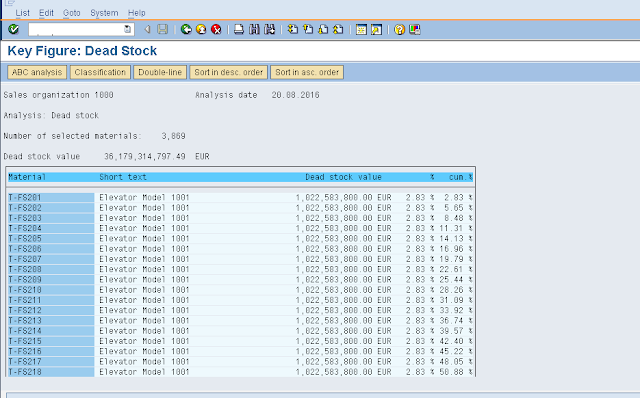
Task: Click the ABC analysis button
Action: (37, 72)
